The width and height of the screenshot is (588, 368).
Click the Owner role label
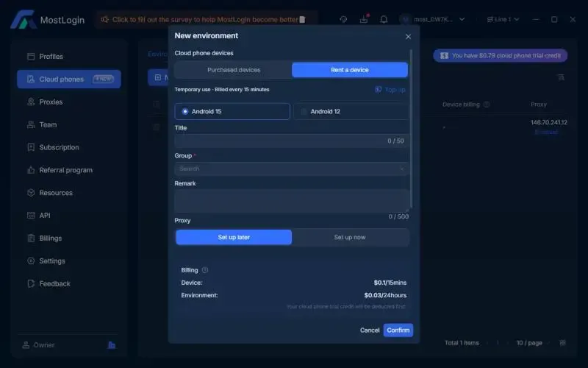pyautogui.click(x=44, y=345)
